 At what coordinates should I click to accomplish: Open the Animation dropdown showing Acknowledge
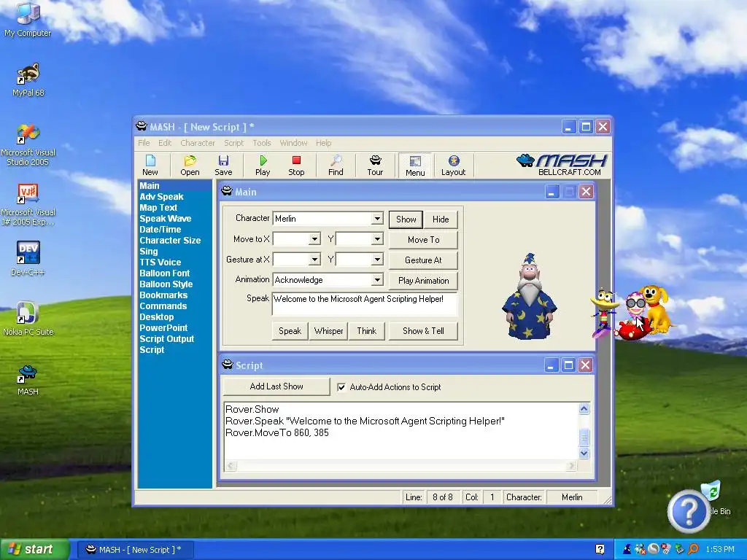pos(377,279)
